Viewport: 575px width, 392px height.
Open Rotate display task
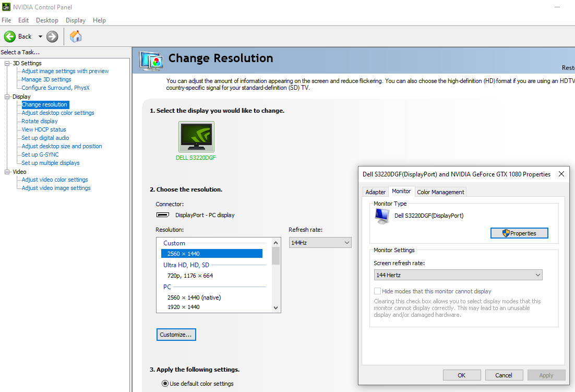point(39,121)
